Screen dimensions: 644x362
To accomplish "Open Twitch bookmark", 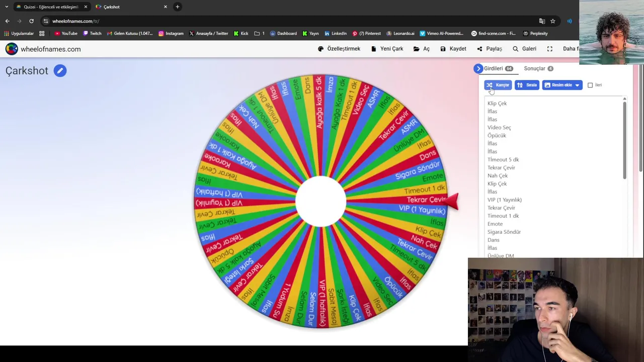I will click(92, 34).
